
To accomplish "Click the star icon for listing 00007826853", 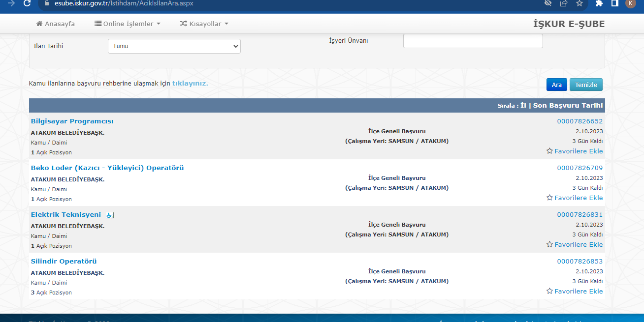I will pos(549,291).
